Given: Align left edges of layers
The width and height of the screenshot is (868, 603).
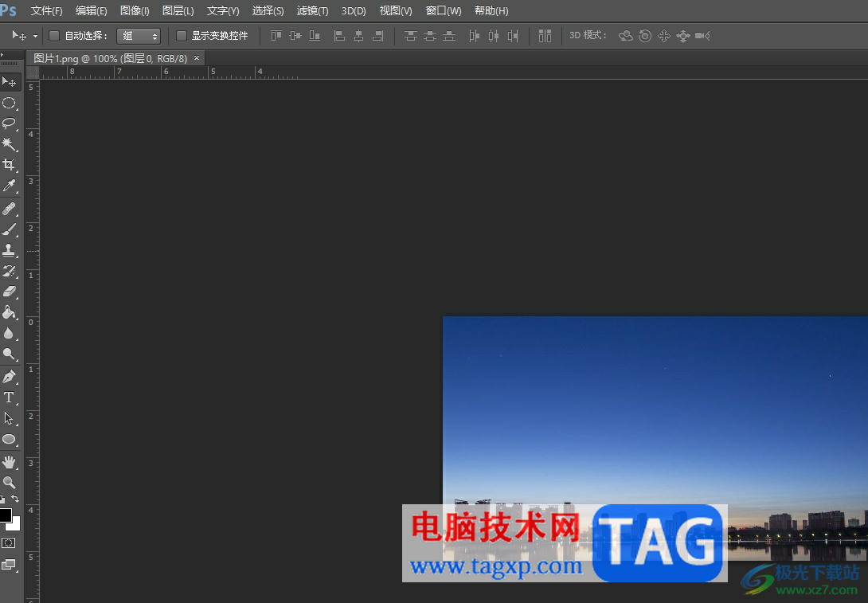Looking at the screenshot, I should click(x=339, y=36).
